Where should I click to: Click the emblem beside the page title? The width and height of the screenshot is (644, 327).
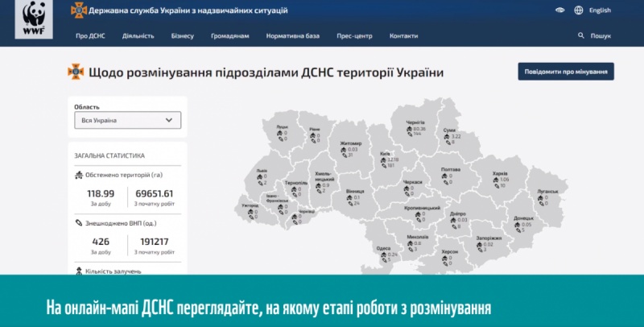click(x=76, y=72)
